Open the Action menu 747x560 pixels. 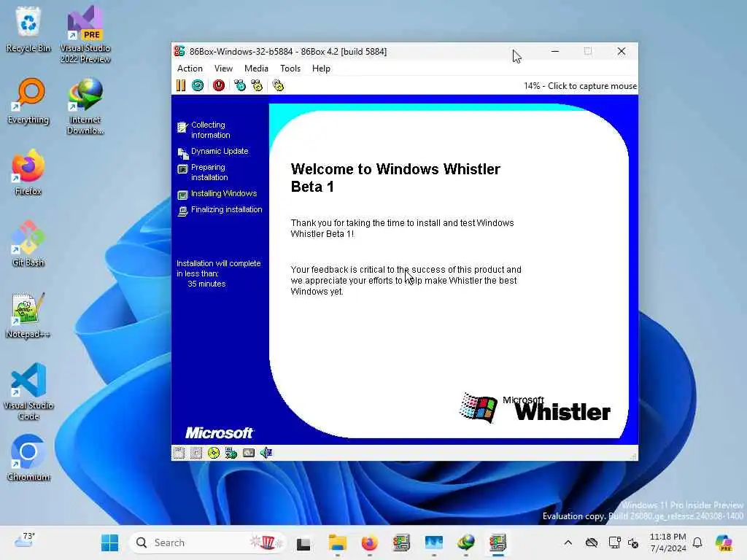[190, 69]
